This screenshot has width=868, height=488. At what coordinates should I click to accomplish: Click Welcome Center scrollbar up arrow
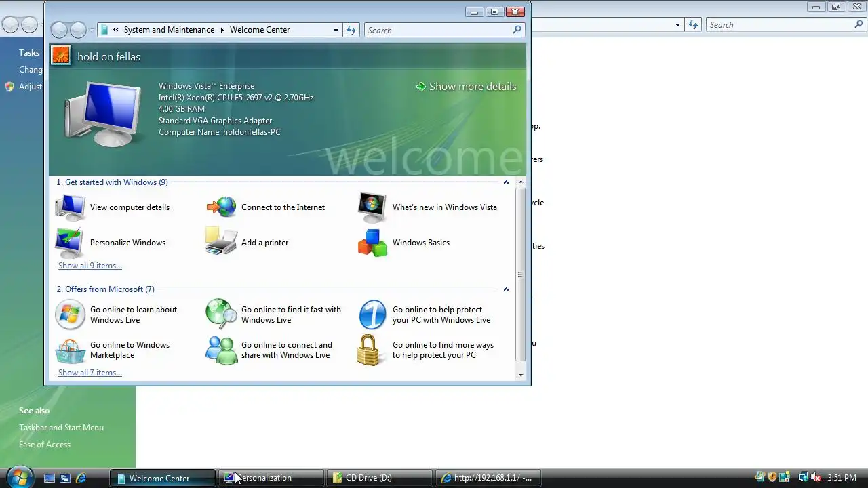[x=521, y=182]
